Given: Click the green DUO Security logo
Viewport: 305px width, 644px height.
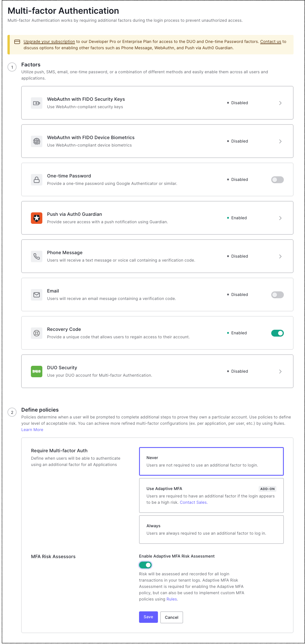Looking at the screenshot, I should coord(37,372).
